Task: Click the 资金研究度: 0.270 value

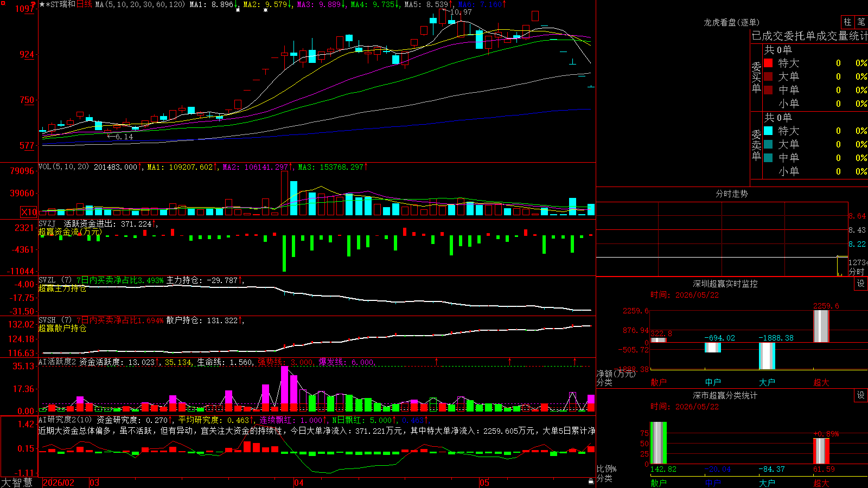Action: pos(132,420)
